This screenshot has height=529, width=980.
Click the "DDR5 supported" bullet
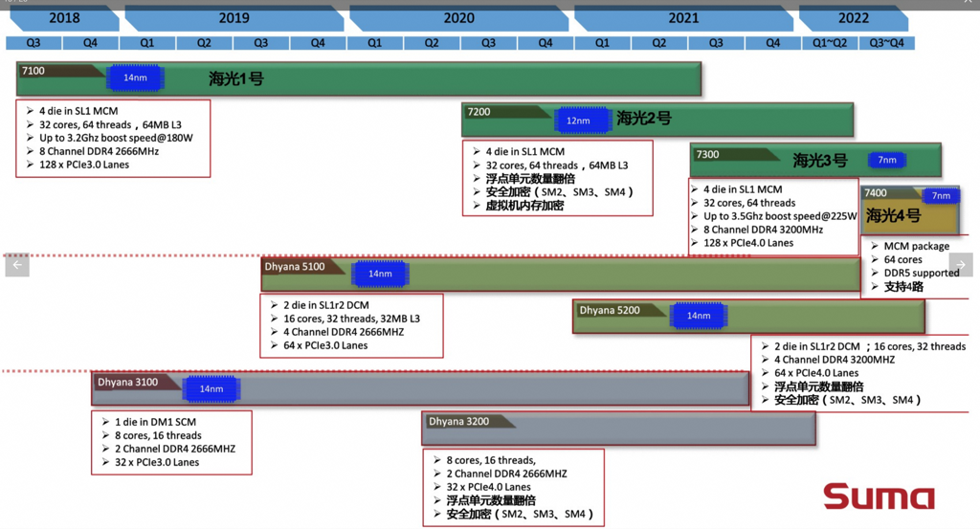pos(922,273)
